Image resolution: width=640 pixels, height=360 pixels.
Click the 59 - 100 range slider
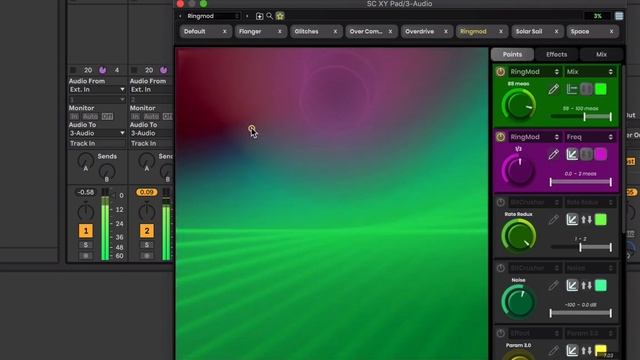click(x=581, y=116)
